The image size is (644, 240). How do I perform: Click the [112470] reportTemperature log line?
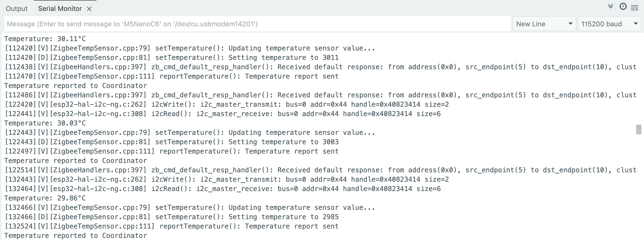(x=172, y=76)
